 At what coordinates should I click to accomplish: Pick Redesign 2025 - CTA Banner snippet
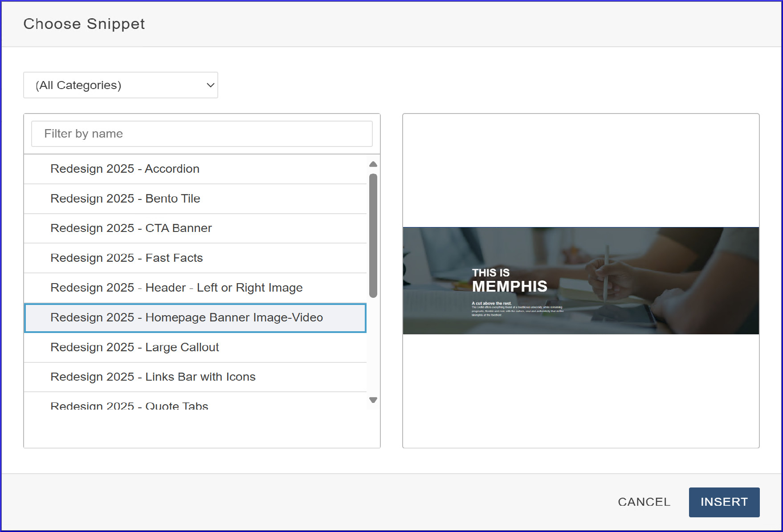pos(131,228)
